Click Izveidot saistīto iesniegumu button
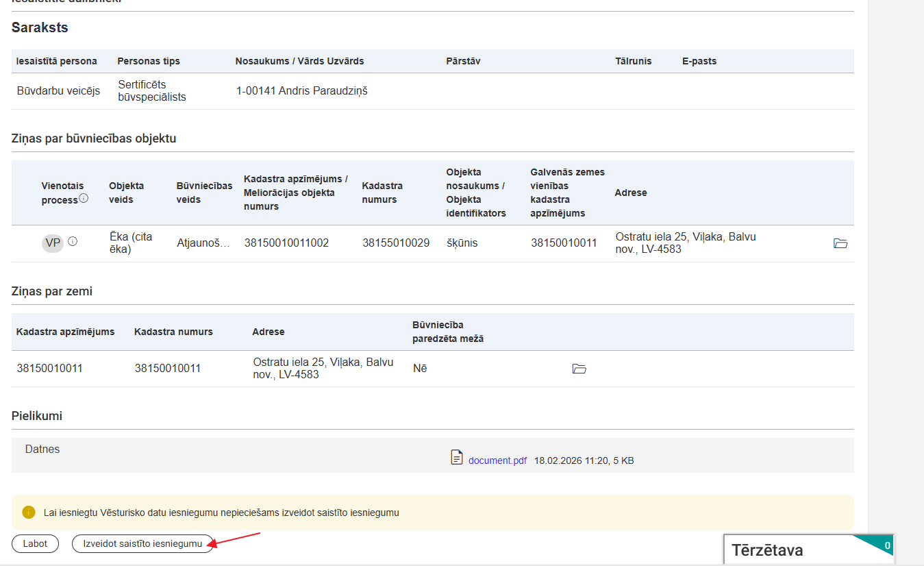The width and height of the screenshot is (924, 566). pos(142,543)
